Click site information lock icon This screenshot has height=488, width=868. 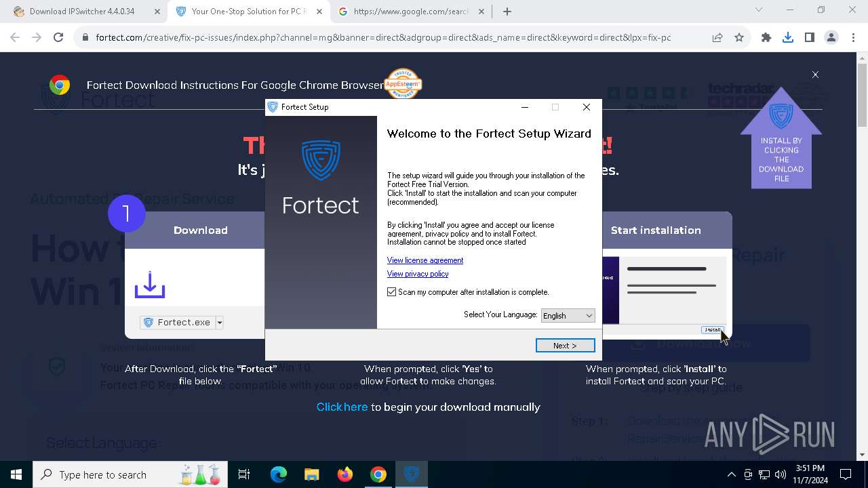(x=85, y=38)
